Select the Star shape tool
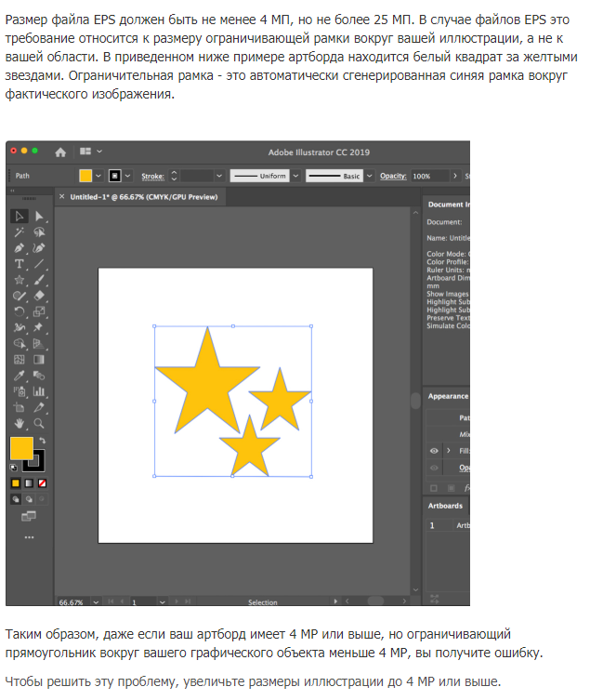This screenshot has width=590, height=700. (x=20, y=280)
